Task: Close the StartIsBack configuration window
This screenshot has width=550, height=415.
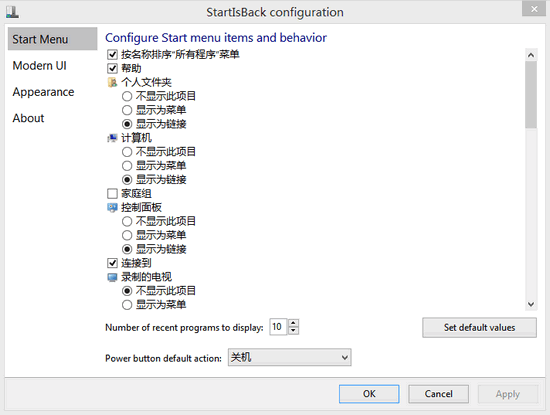Action: tap(534, 9)
